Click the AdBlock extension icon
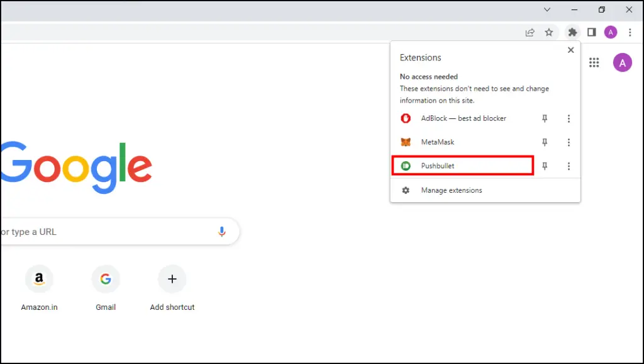This screenshot has height=364, width=644. tap(406, 118)
